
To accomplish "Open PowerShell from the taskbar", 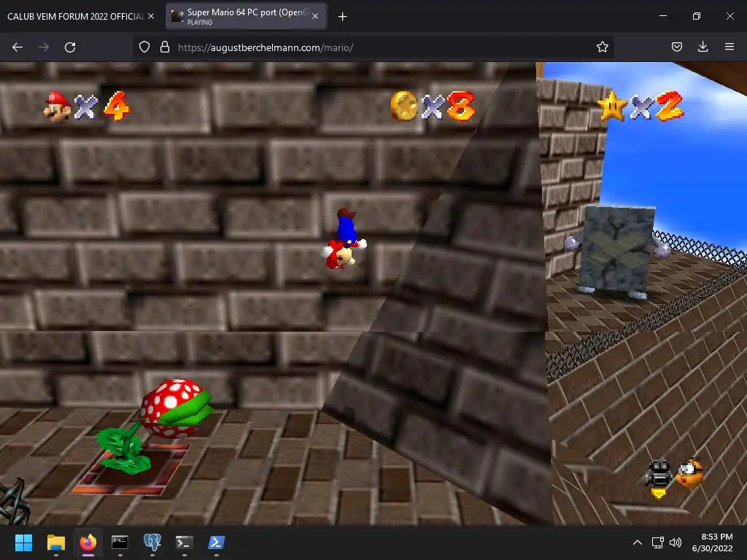I will coord(216,542).
